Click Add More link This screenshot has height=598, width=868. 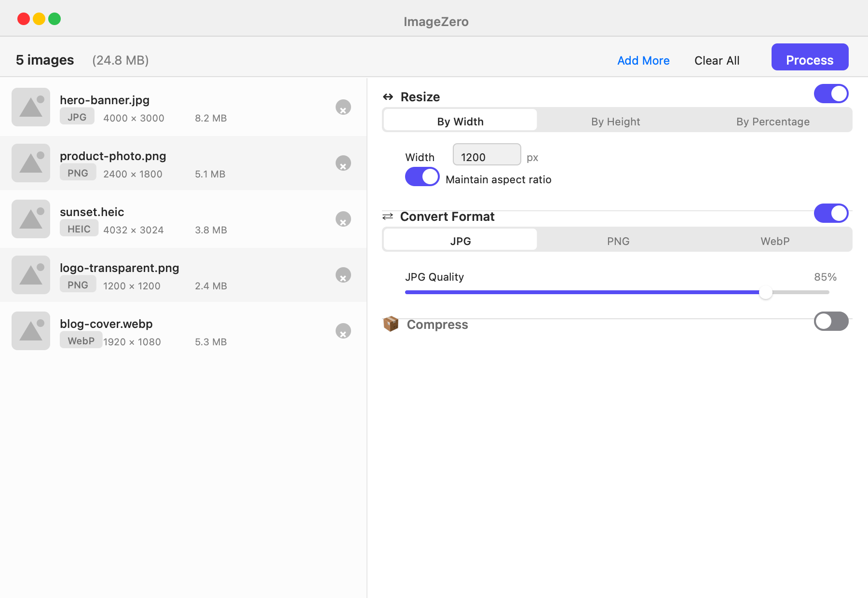[643, 61]
